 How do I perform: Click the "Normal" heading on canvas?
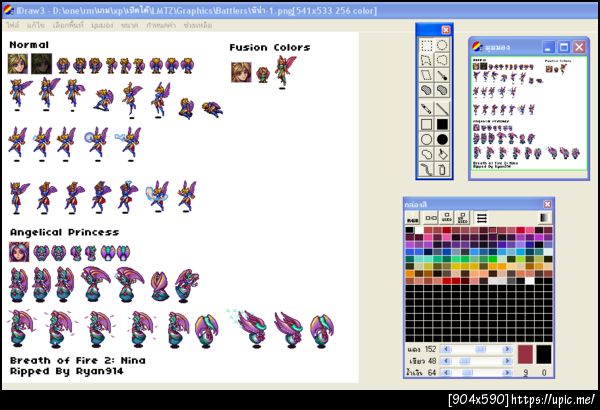[x=29, y=45]
